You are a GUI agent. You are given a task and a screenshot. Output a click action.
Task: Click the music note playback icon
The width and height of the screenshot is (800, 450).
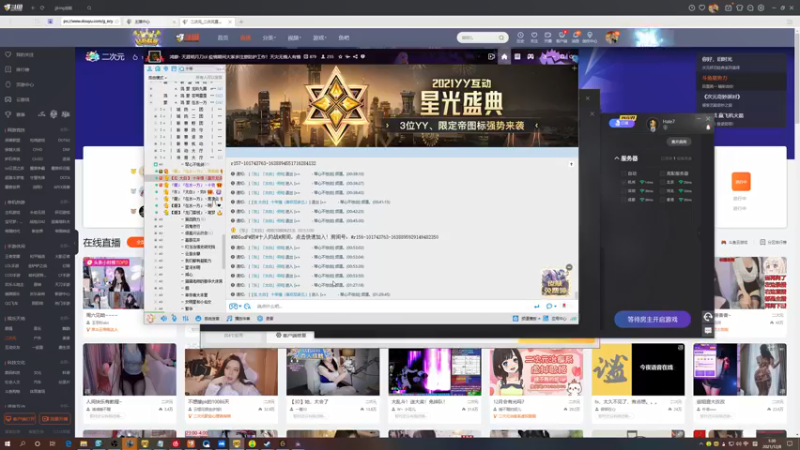(230, 318)
